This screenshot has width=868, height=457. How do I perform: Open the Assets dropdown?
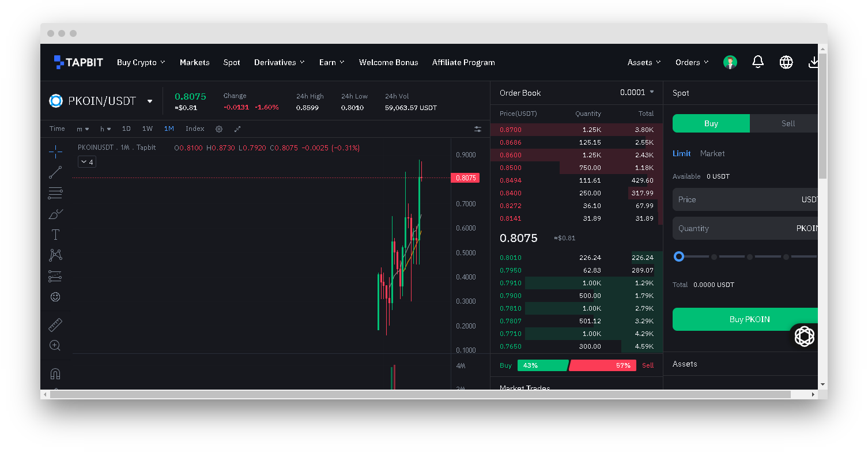644,62
